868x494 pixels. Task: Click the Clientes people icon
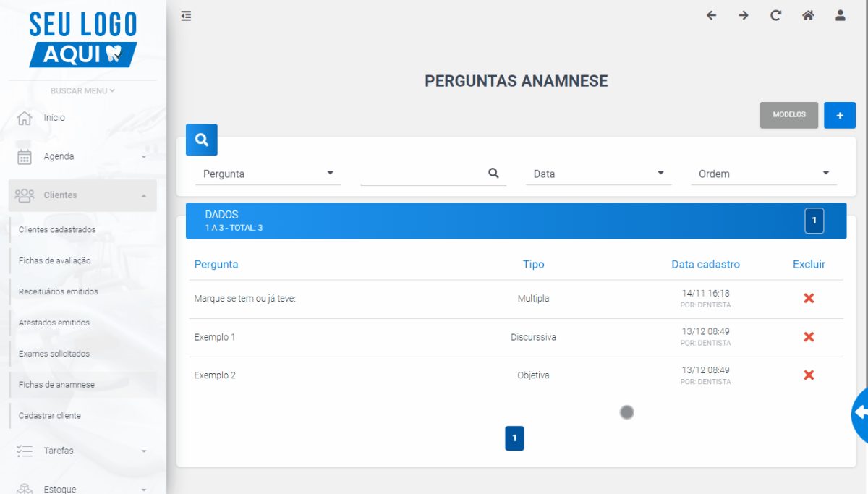pyautogui.click(x=25, y=195)
